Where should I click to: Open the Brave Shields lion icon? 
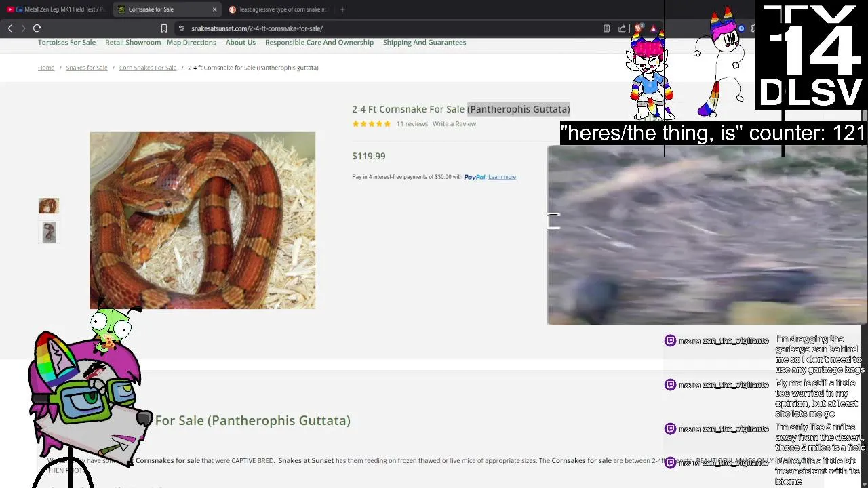[639, 28]
